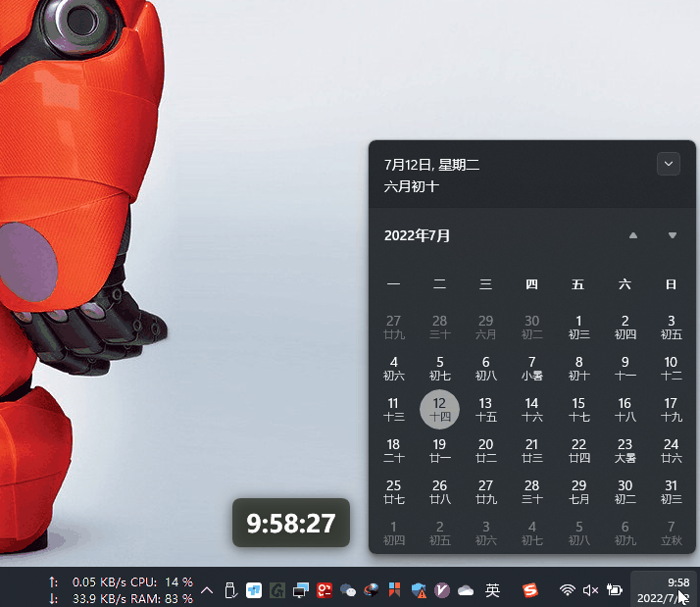
Task: Click the muted speaker volume icon
Action: (x=590, y=590)
